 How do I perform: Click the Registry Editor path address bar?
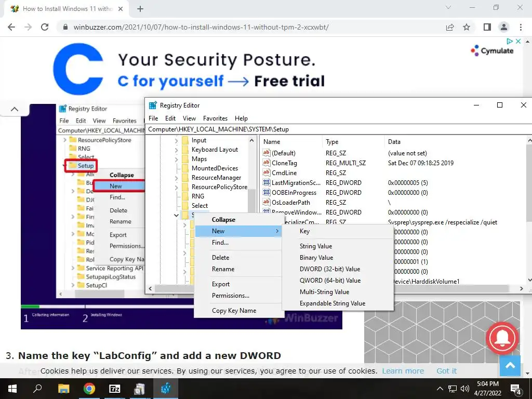pyautogui.click(x=339, y=129)
